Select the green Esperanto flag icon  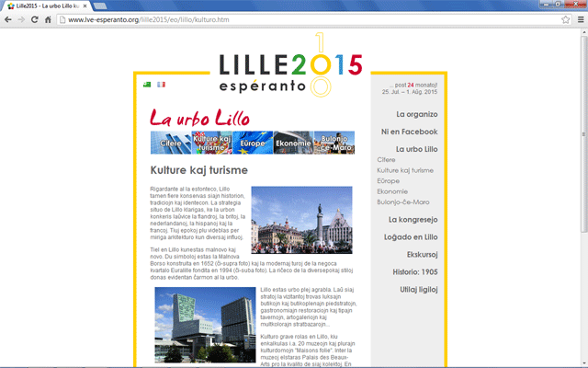click(147, 85)
